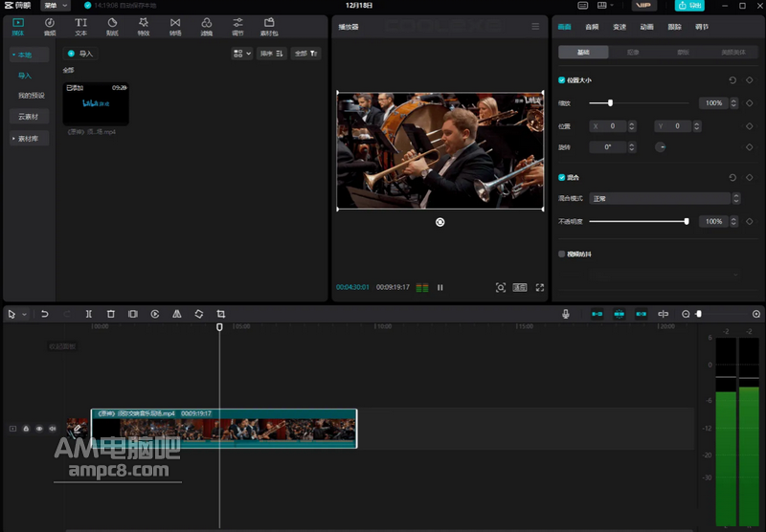Switch to the 音频 tab in properties panel
766x532 pixels.
pyautogui.click(x=592, y=27)
